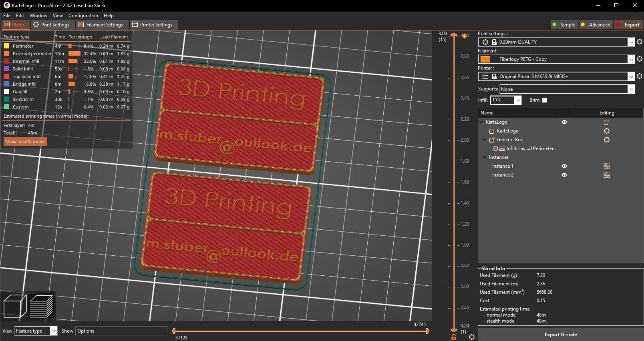The image size is (644, 341).
Task: Click Show stealth mode button
Action: [25, 142]
